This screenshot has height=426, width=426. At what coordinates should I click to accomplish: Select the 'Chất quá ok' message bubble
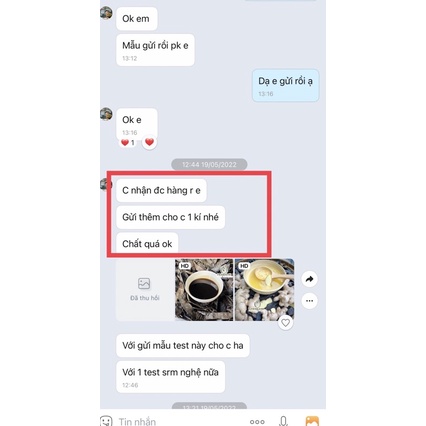point(147,244)
